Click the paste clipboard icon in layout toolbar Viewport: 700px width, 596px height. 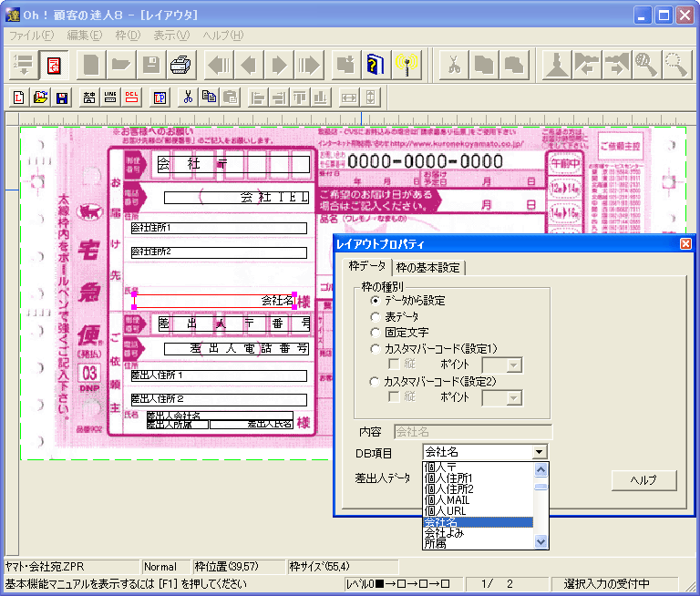(x=230, y=97)
